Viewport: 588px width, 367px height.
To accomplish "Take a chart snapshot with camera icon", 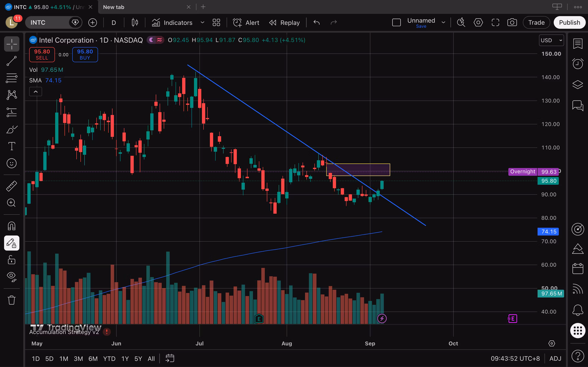I will click(512, 23).
